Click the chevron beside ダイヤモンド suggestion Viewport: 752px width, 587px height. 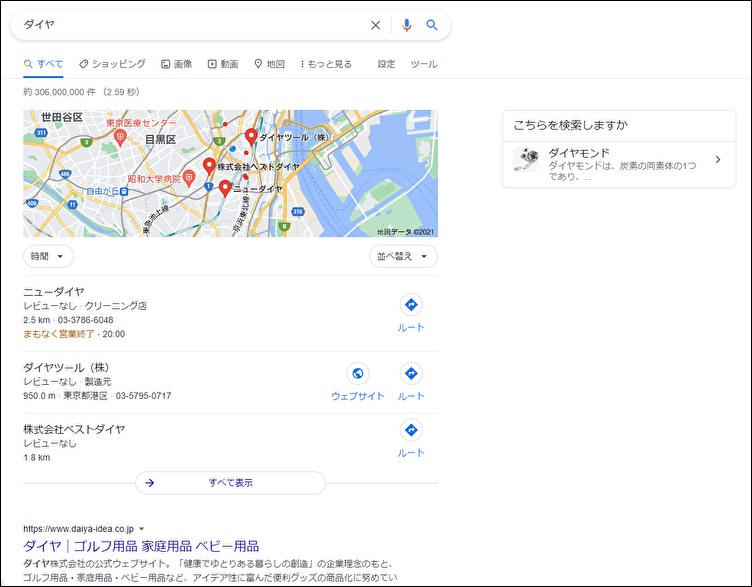(718, 160)
